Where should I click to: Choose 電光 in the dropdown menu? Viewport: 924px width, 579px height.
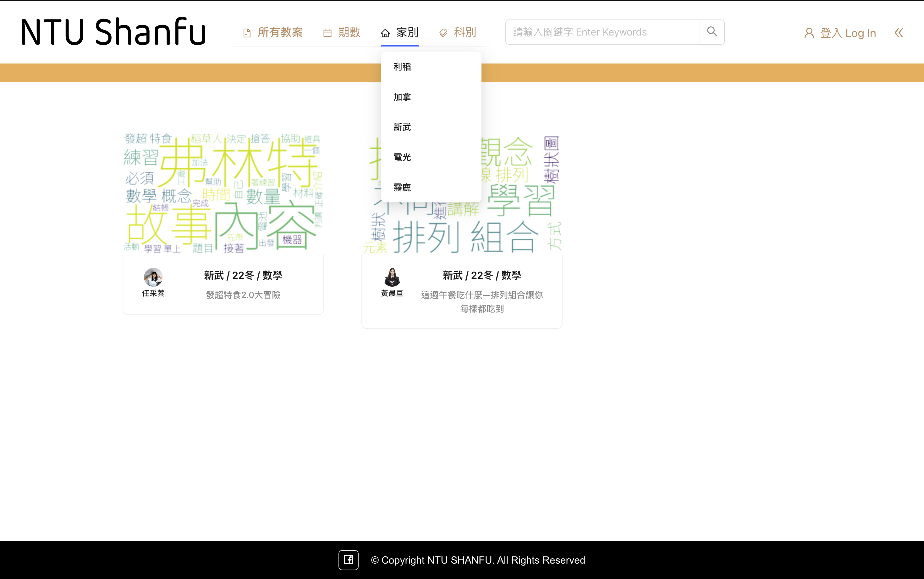coord(402,157)
